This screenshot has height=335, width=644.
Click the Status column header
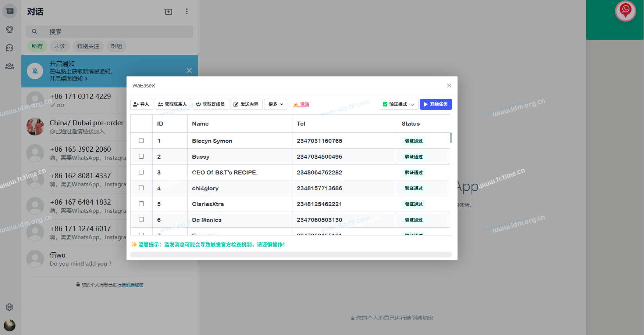coord(423,124)
